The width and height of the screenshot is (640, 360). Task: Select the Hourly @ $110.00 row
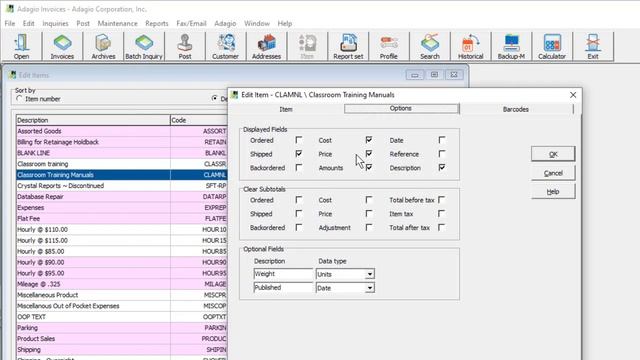tap(122, 229)
